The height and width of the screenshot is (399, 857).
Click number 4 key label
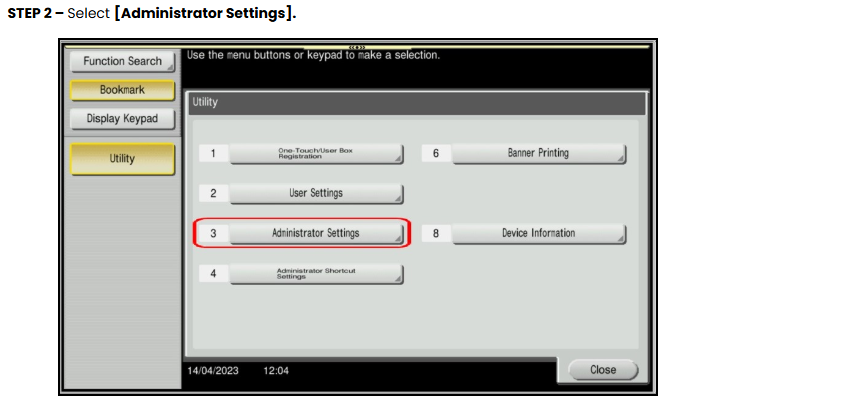coord(213,274)
